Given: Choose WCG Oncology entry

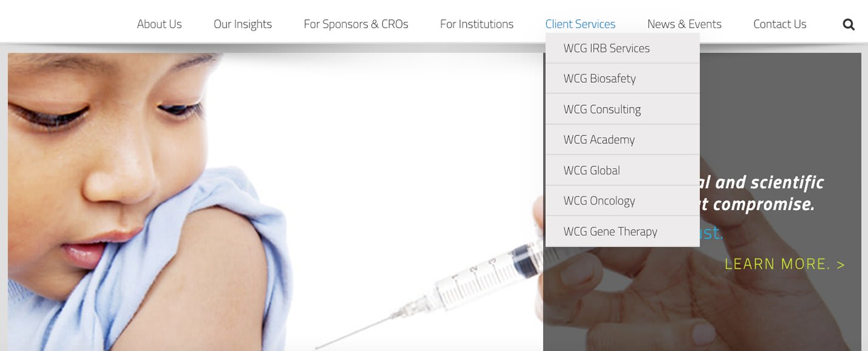Looking at the screenshot, I should (623, 200).
